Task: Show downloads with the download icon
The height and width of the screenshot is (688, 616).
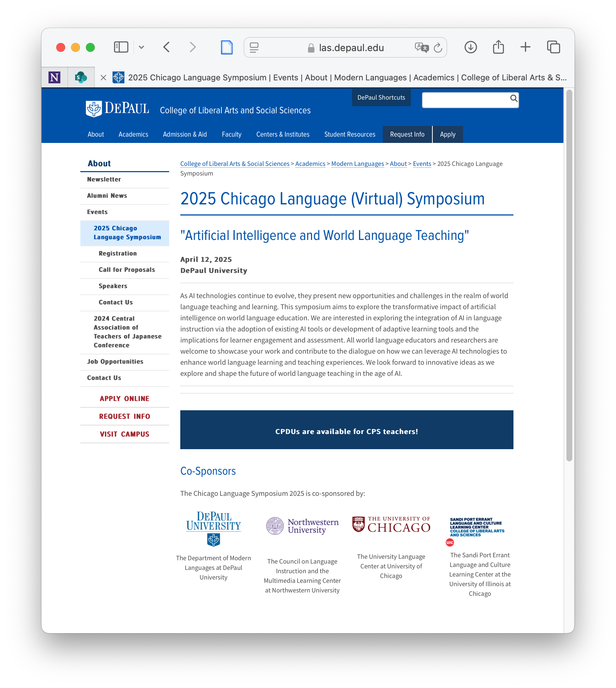Action: (x=471, y=47)
